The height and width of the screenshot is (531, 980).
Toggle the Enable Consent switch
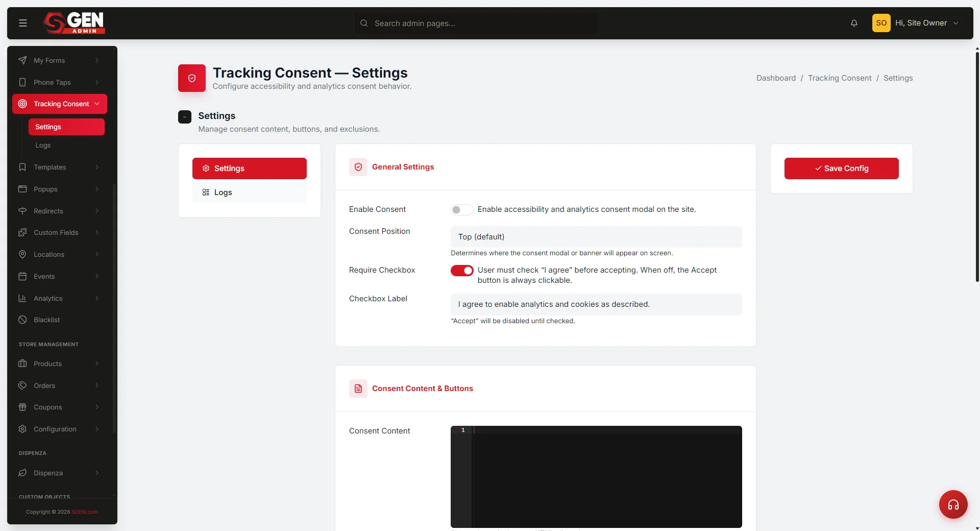461,210
